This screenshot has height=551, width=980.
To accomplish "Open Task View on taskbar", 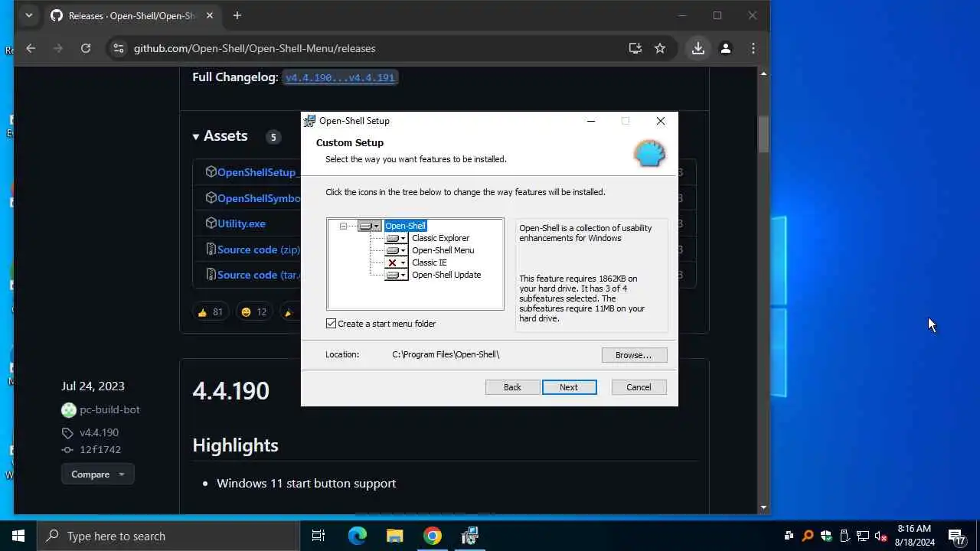I will point(318,536).
